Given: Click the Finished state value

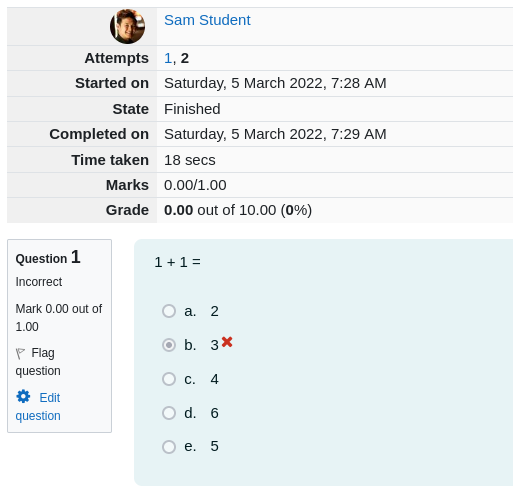Looking at the screenshot, I should click(x=192, y=109).
